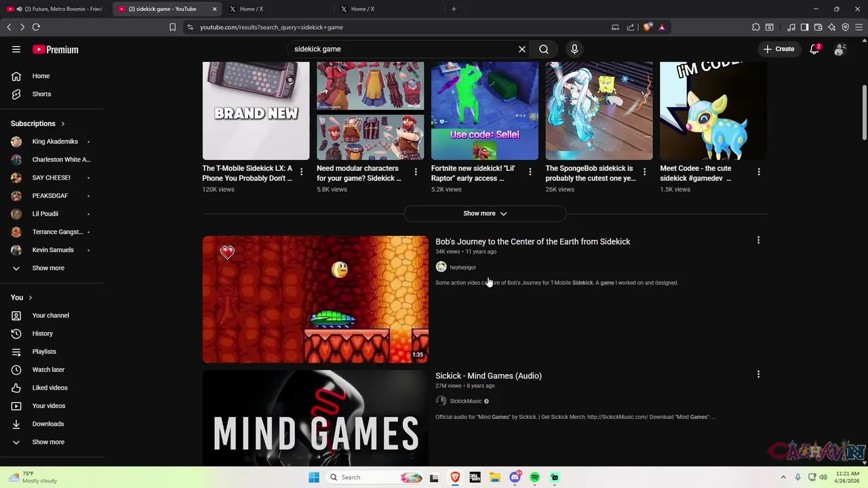Open browser extensions puzzle icon
This screenshot has height=488, width=868.
(x=756, y=27)
